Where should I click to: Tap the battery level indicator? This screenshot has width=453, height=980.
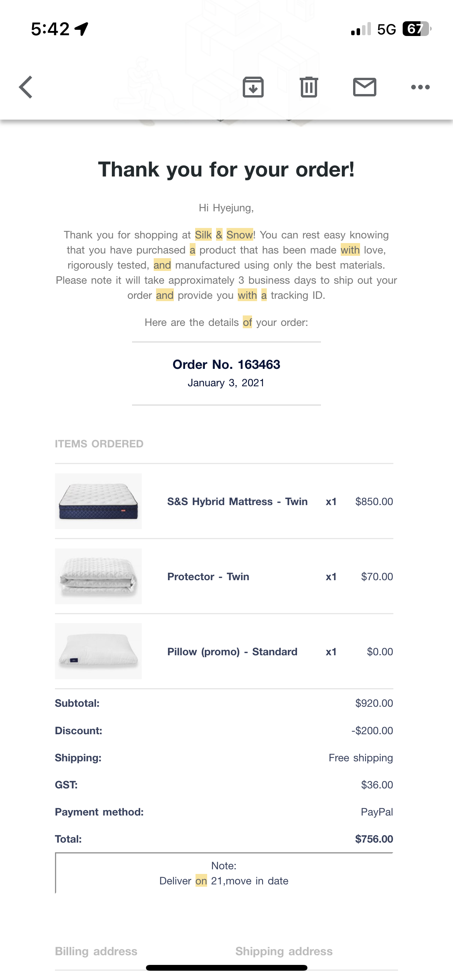coord(417,29)
